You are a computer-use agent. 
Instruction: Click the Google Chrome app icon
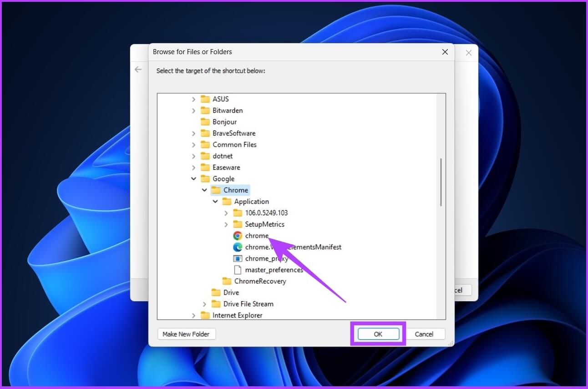click(x=238, y=236)
